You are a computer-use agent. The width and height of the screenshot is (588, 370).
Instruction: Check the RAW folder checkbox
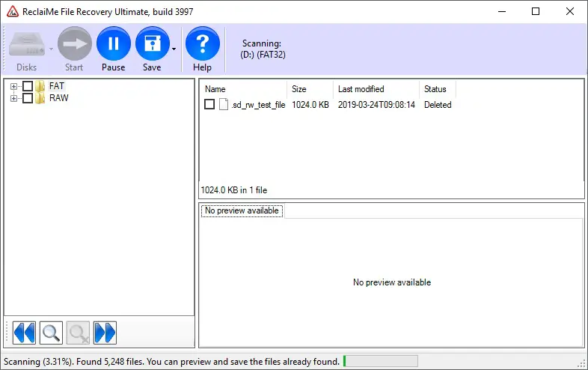pos(28,98)
